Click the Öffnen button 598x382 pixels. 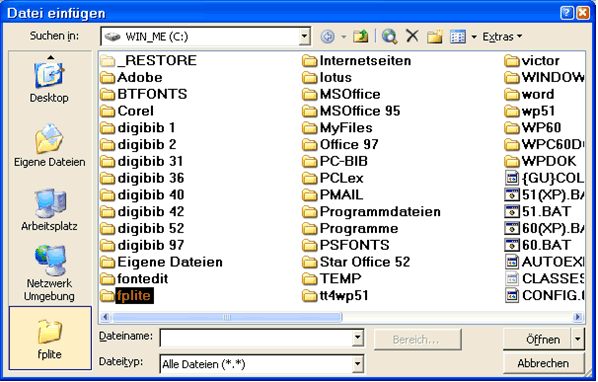point(537,339)
